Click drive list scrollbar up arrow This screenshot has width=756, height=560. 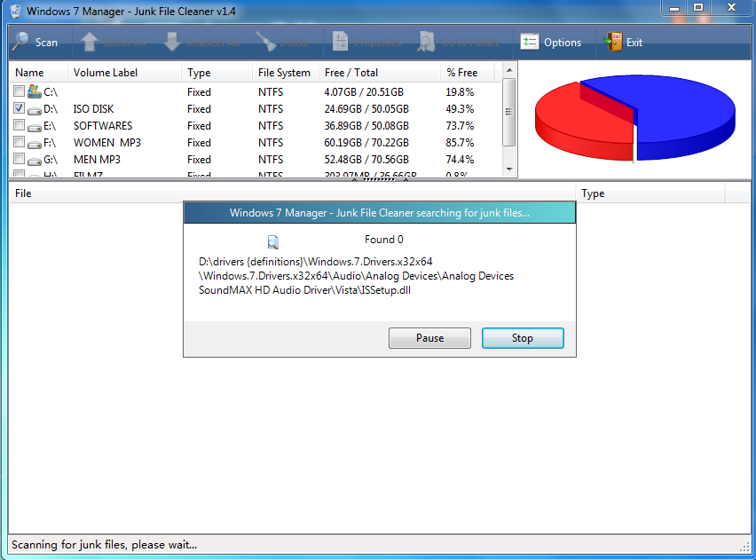click(509, 70)
